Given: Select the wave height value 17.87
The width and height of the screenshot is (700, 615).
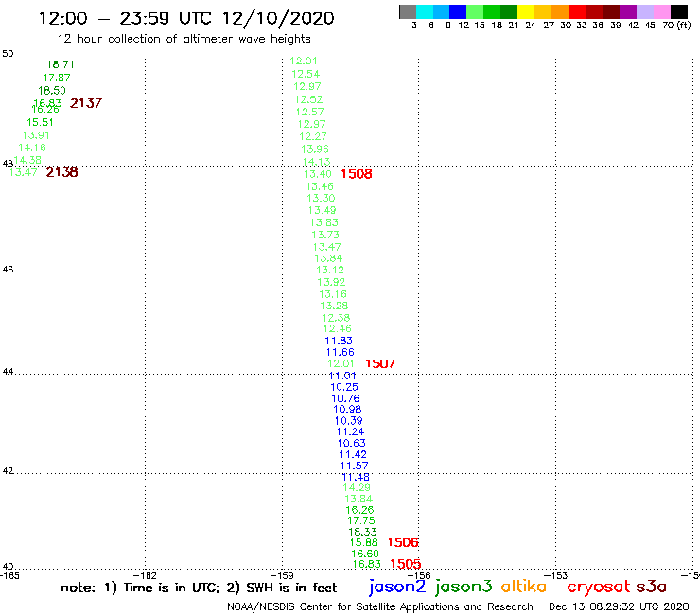Looking at the screenshot, I should pyautogui.click(x=57, y=78).
